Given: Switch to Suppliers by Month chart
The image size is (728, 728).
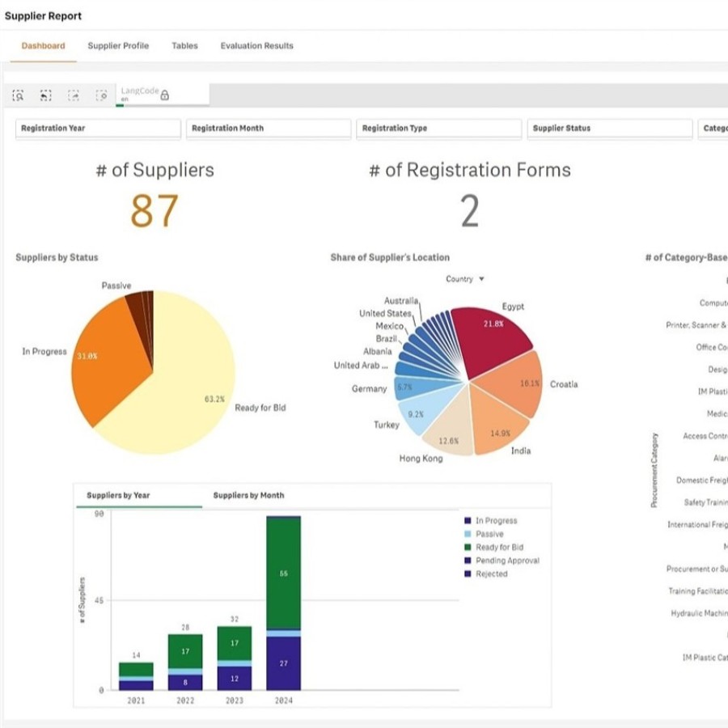Looking at the screenshot, I should coord(248,495).
